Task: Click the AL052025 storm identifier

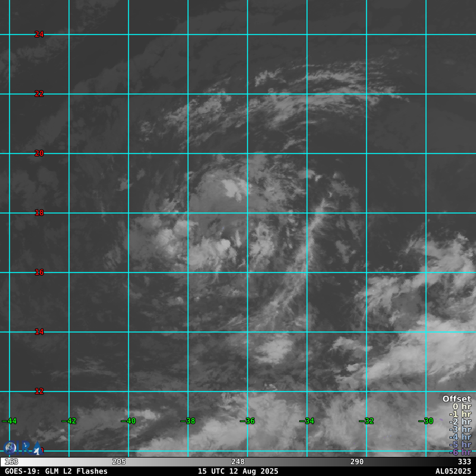Action: click(x=453, y=471)
